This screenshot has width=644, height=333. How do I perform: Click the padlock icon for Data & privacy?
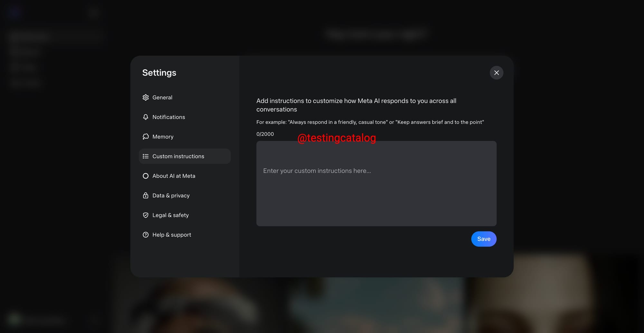coord(146,196)
